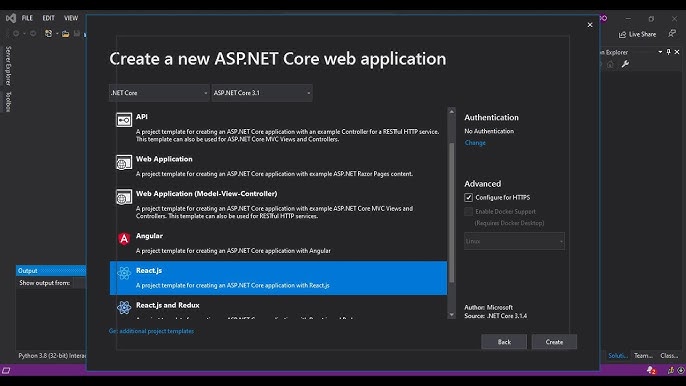Viewport: 686px width, 386px height.
Task: Click the Change authentication link
Action: 475,143
